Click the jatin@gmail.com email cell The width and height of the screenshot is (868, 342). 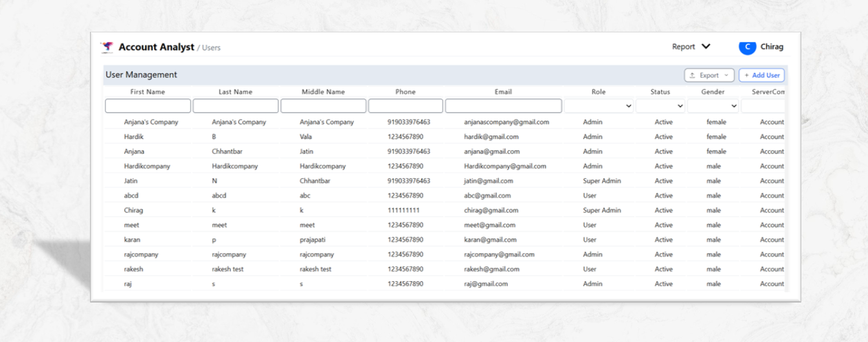click(488, 181)
